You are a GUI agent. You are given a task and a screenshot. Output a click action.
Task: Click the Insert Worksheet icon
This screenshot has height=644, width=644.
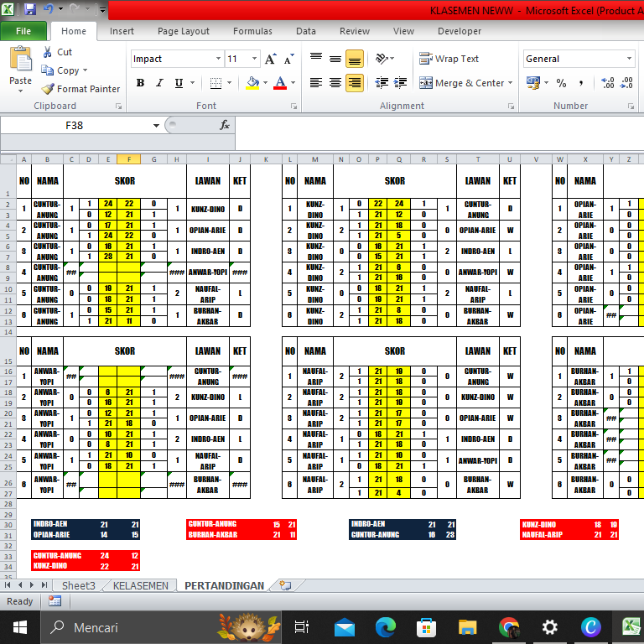coord(285,585)
